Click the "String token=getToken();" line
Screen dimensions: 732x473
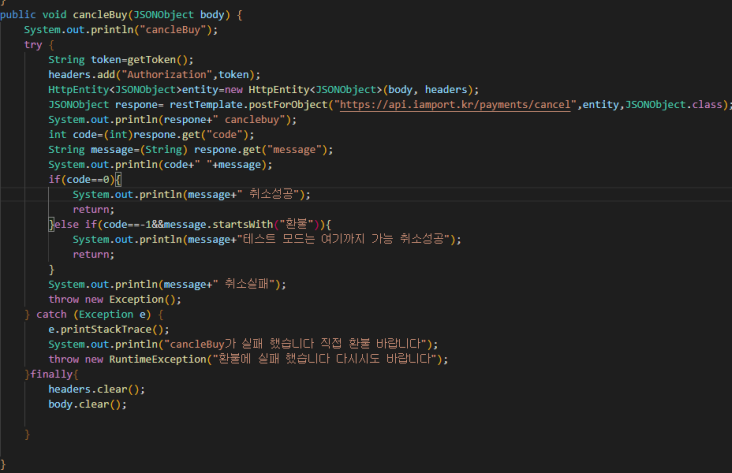[121, 60]
